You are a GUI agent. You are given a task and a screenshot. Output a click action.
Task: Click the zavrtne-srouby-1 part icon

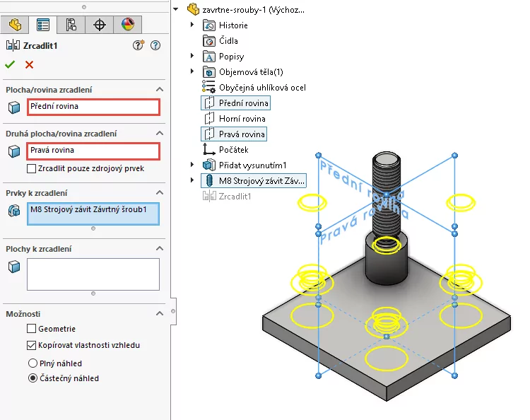(194, 9)
